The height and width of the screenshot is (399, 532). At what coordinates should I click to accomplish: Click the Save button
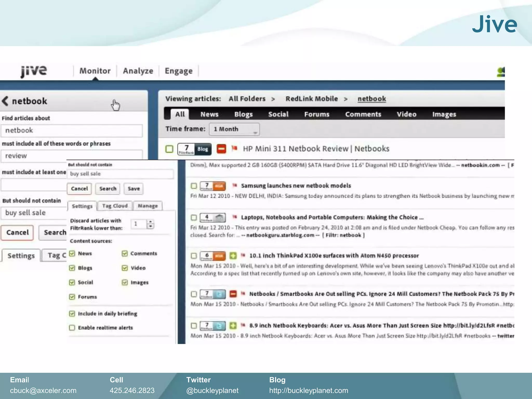134,189
